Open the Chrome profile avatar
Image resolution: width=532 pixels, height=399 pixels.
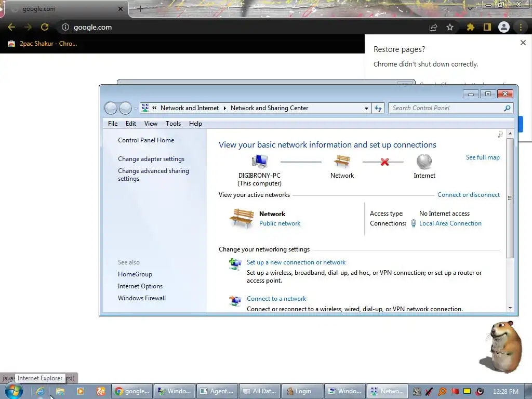[504, 27]
